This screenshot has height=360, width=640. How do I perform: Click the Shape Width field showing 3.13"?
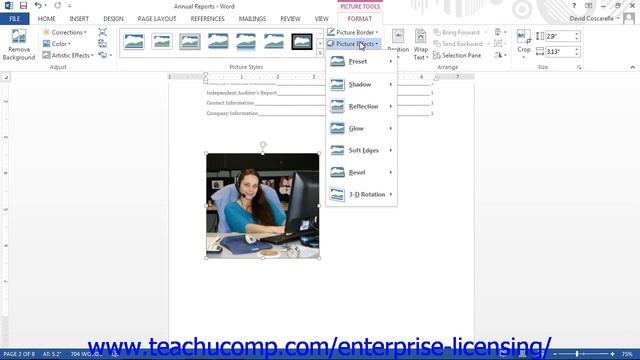559,52
